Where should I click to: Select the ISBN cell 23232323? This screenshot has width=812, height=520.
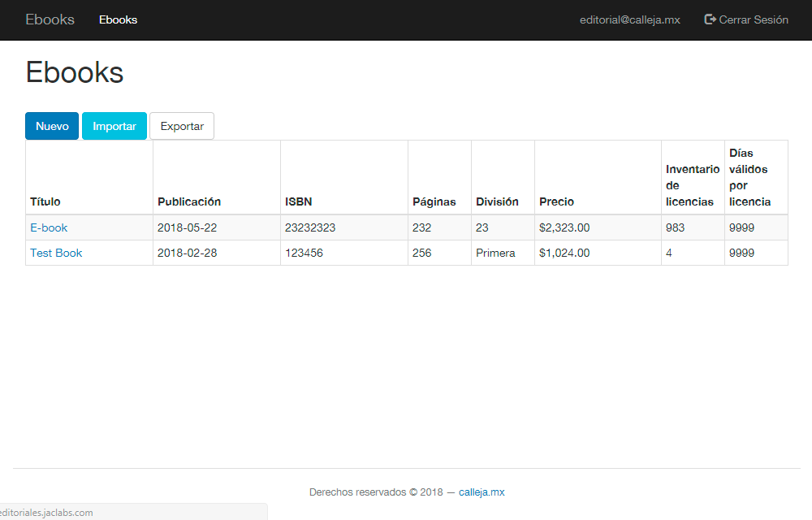[x=310, y=227]
